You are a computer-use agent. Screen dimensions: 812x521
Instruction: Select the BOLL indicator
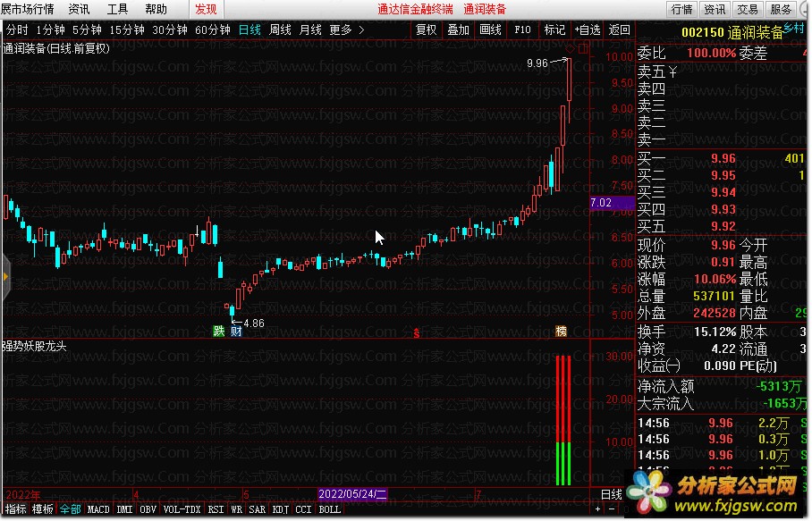(329, 509)
